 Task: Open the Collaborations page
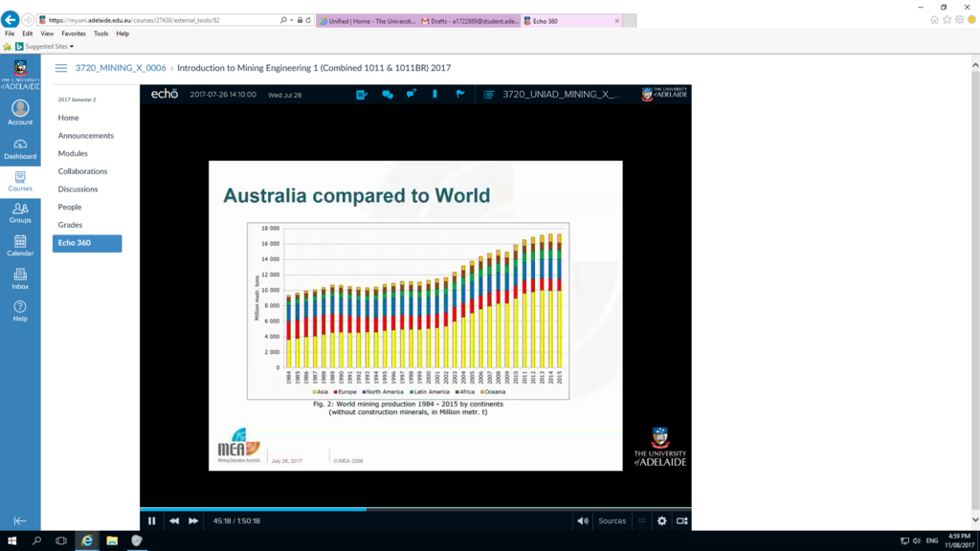point(82,171)
